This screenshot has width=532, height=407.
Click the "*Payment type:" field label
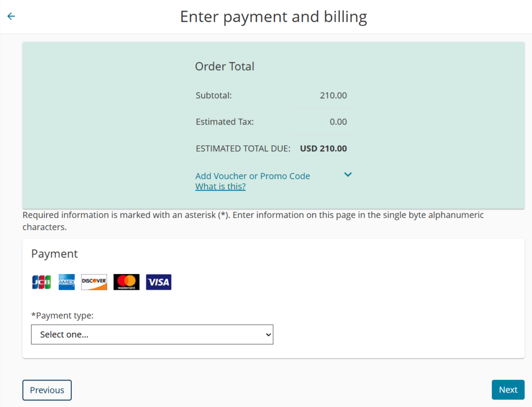coord(62,315)
